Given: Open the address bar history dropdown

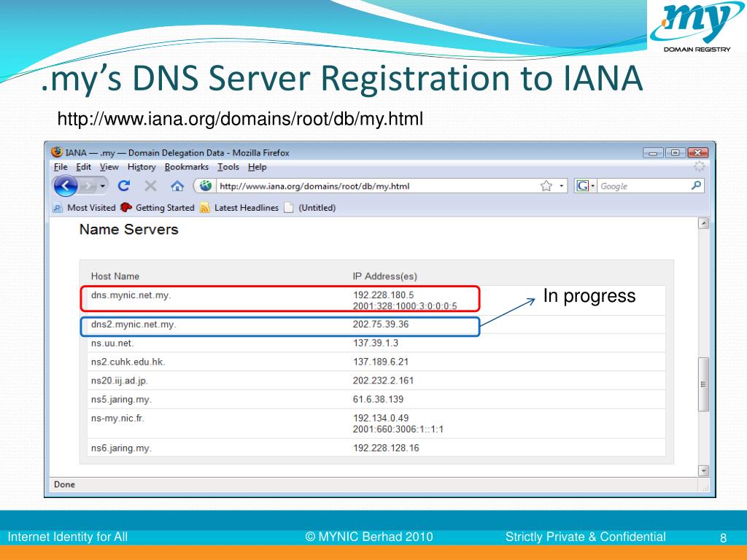Looking at the screenshot, I should coord(561,186).
